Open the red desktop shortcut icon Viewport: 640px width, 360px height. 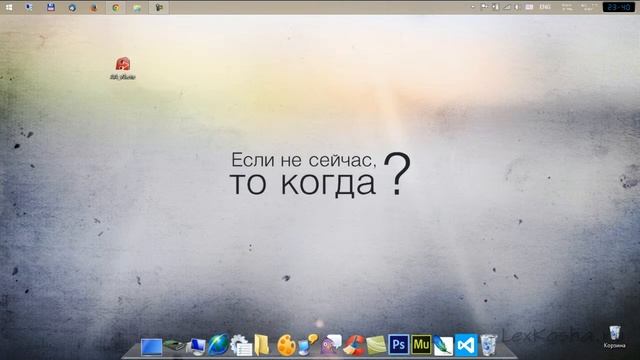point(122,64)
